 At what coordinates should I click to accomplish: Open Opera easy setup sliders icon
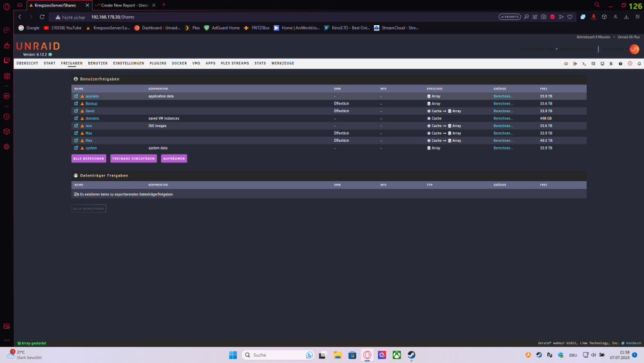[x=638, y=17]
